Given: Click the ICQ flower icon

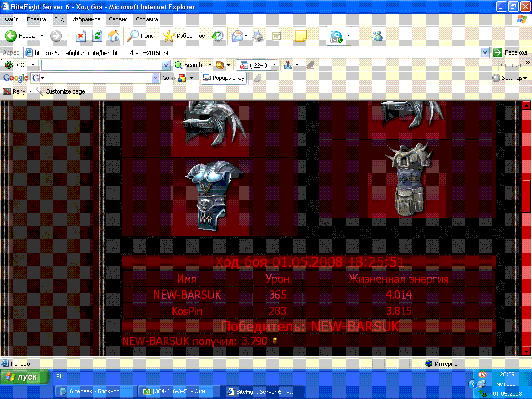Looking at the screenshot, I should click(9, 65).
